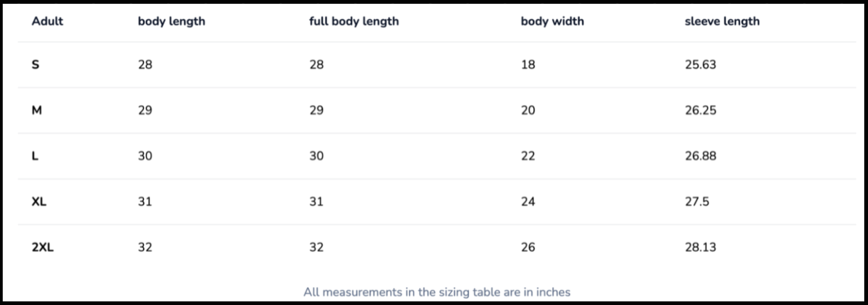The width and height of the screenshot is (868, 305).
Task: Select the M size row label
Action: [36, 110]
